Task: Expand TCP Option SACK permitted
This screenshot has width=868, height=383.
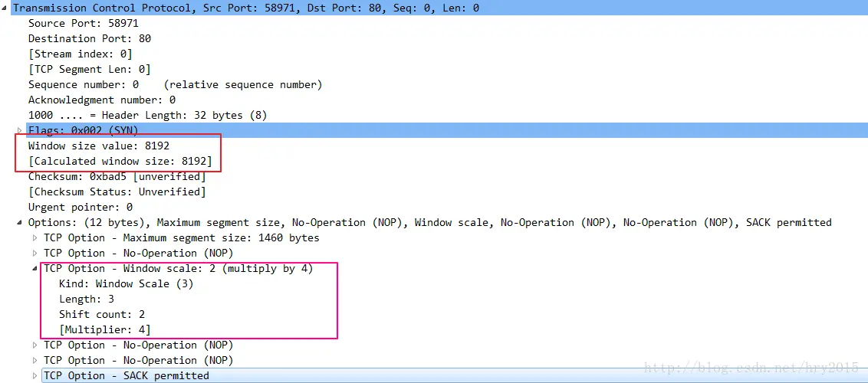Action: (x=35, y=376)
